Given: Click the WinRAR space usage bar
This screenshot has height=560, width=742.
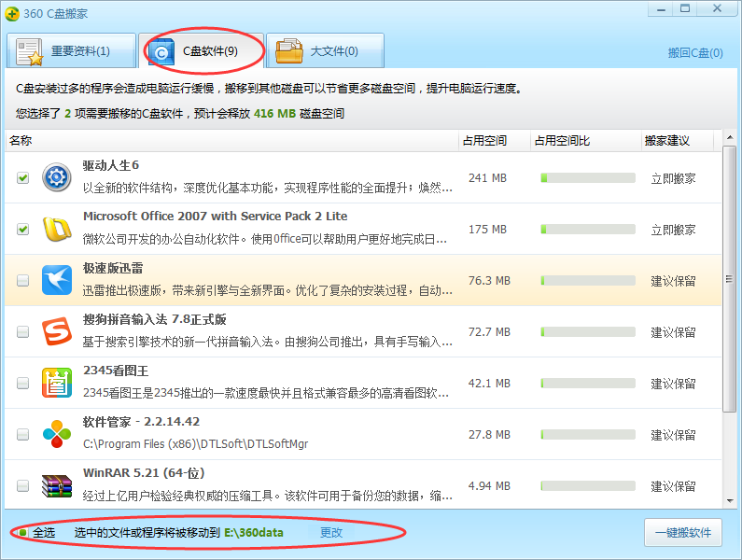Looking at the screenshot, I should pyautogui.click(x=588, y=485).
